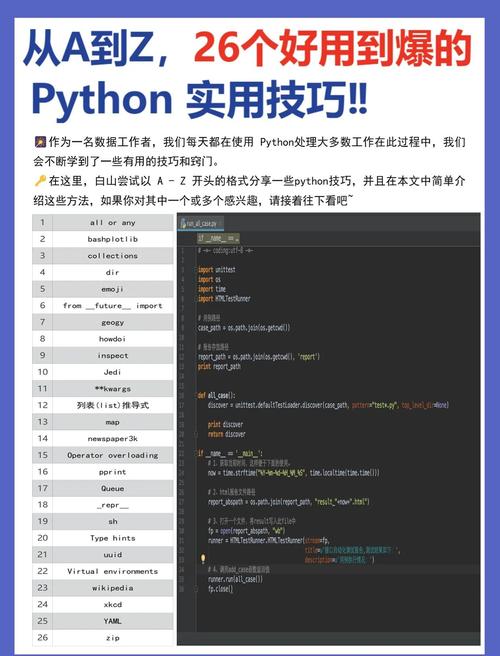The image size is (500, 656).
Task: Click the 'collections' entry in the list
Action: pos(113,256)
